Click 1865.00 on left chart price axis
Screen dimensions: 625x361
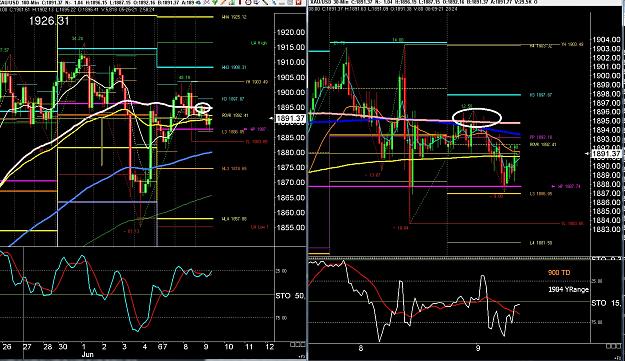tap(291, 198)
